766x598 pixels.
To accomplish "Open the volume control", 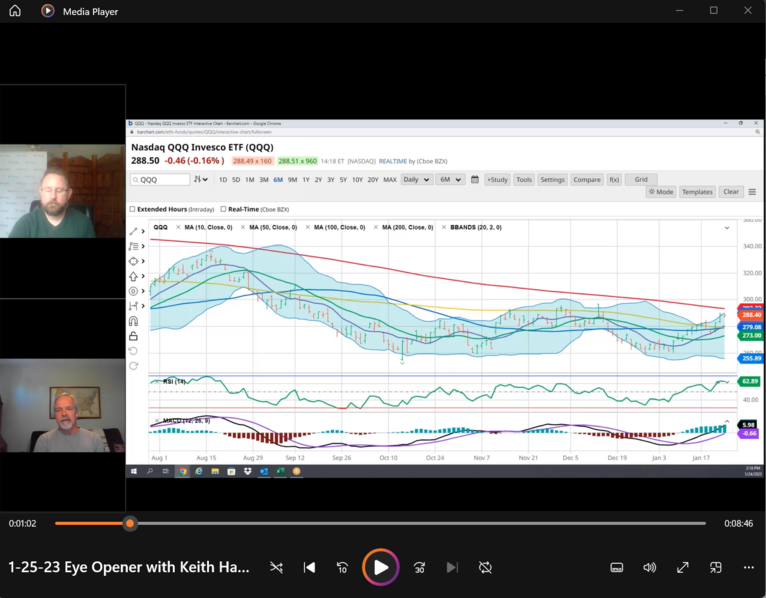I will click(649, 567).
